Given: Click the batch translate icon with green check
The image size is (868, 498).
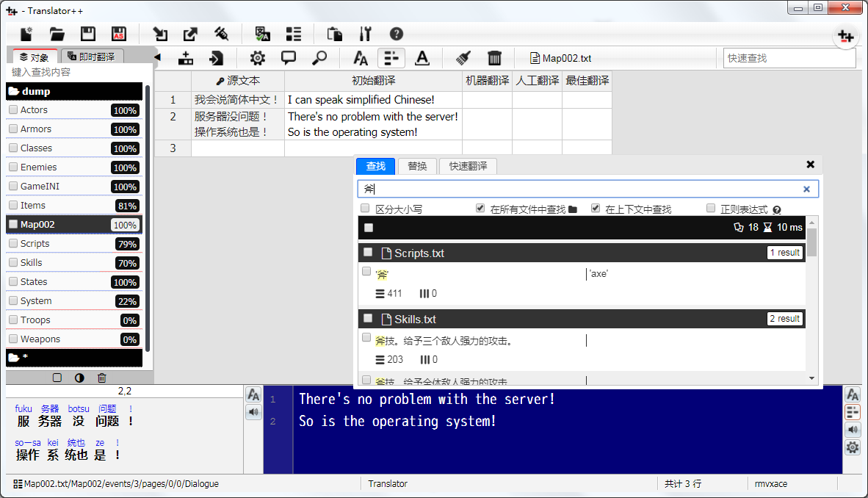Looking at the screenshot, I should point(262,35).
